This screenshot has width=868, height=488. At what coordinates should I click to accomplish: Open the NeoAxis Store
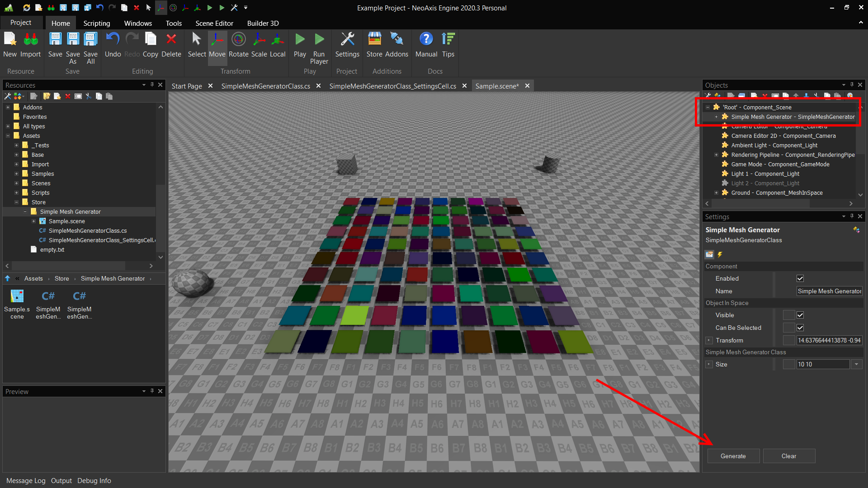point(374,45)
